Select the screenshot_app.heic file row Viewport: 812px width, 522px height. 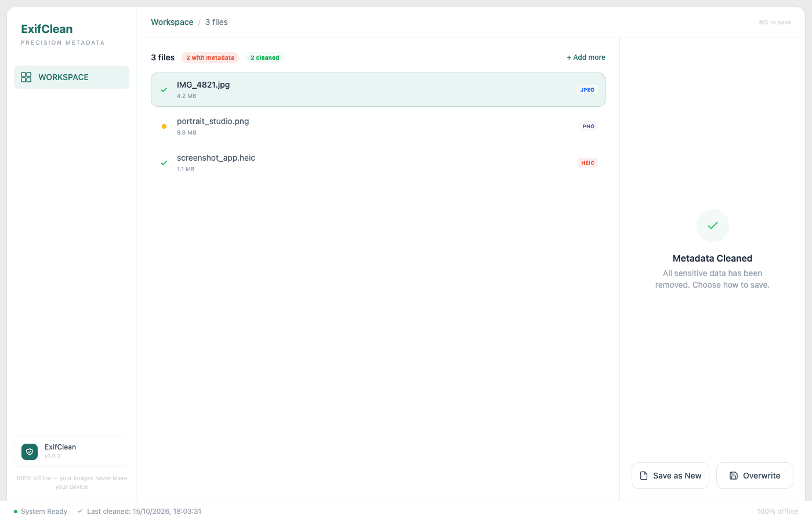click(x=378, y=163)
